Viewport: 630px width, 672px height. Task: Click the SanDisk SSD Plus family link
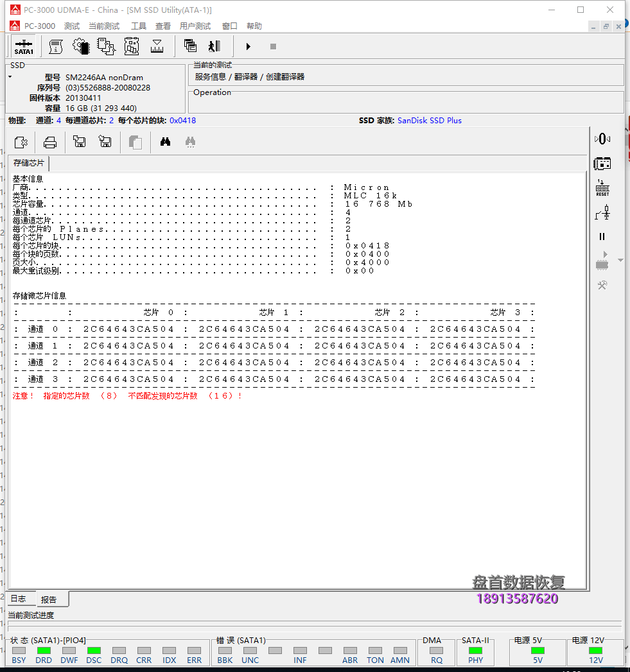pos(429,121)
